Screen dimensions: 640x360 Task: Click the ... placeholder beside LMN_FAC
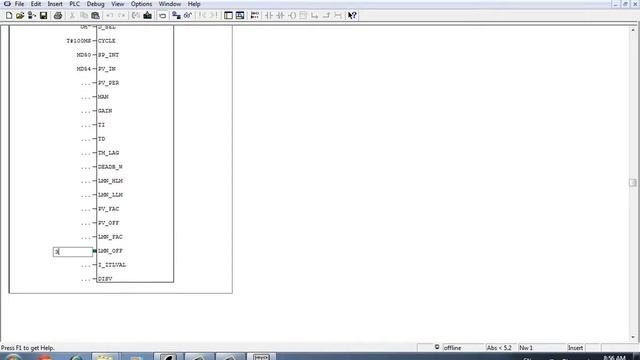pyautogui.click(x=86, y=238)
